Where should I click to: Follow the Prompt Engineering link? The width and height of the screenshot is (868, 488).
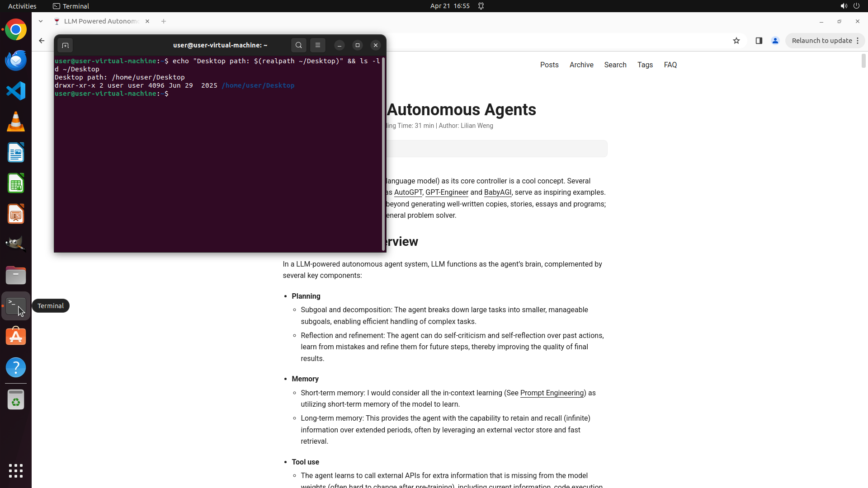pyautogui.click(x=552, y=393)
